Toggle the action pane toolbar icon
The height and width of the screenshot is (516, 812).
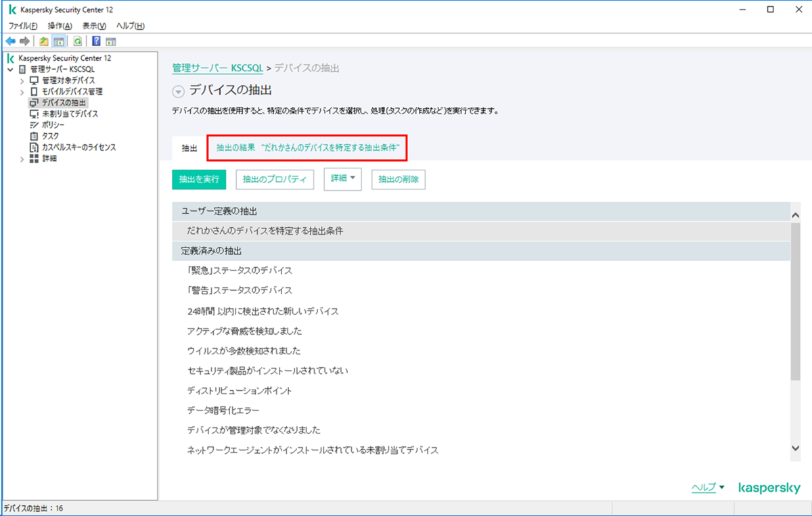pyautogui.click(x=110, y=41)
